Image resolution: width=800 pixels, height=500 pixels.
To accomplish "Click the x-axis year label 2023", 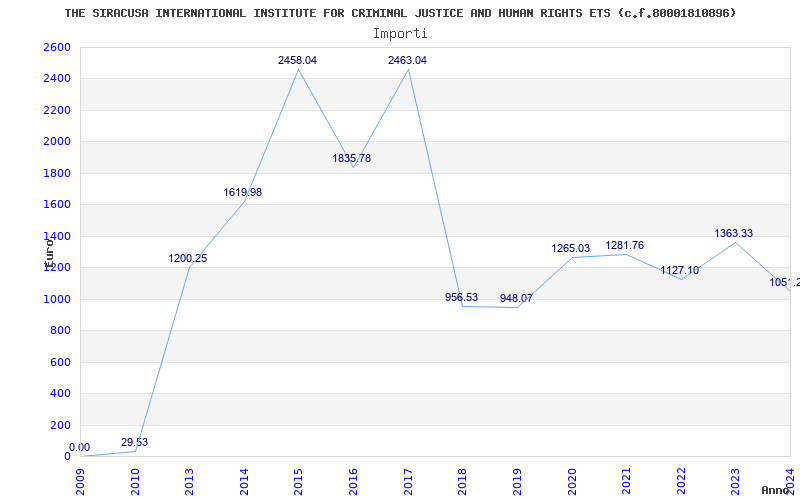I will [x=736, y=481].
